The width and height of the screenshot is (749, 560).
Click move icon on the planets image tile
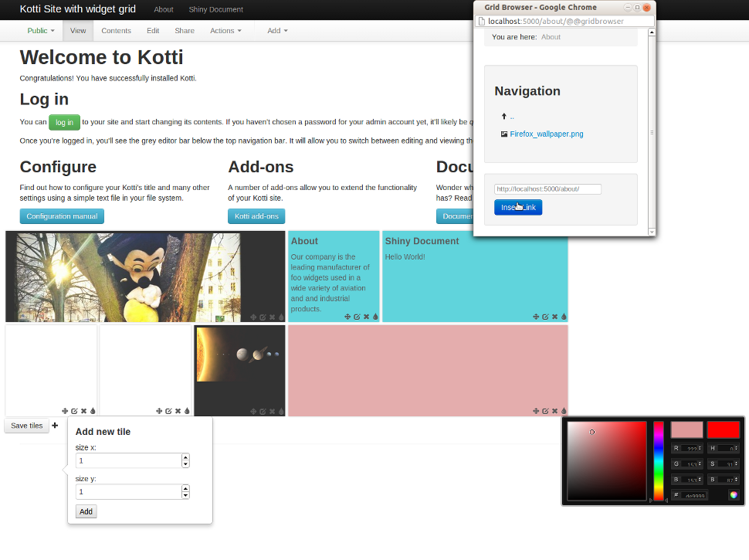coord(253,412)
